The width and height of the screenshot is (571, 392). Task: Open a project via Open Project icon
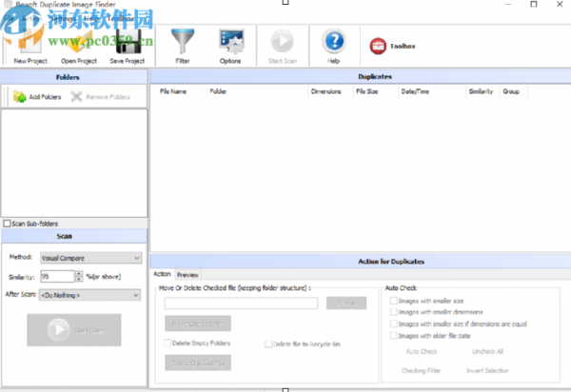(x=79, y=46)
